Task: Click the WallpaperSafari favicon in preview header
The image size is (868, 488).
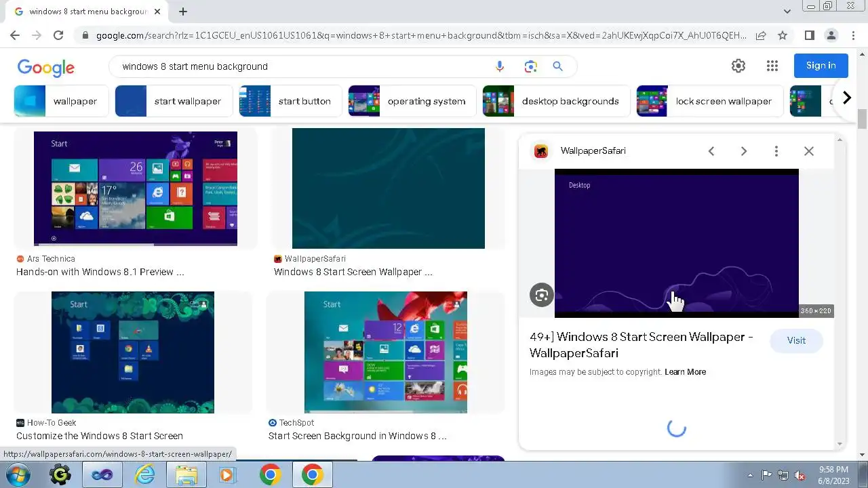Action: point(541,151)
